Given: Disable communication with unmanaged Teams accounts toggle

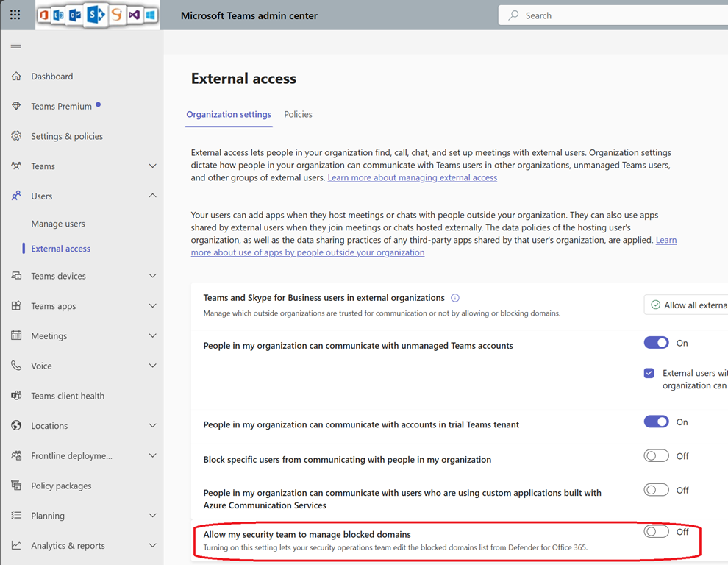Looking at the screenshot, I should (x=656, y=343).
